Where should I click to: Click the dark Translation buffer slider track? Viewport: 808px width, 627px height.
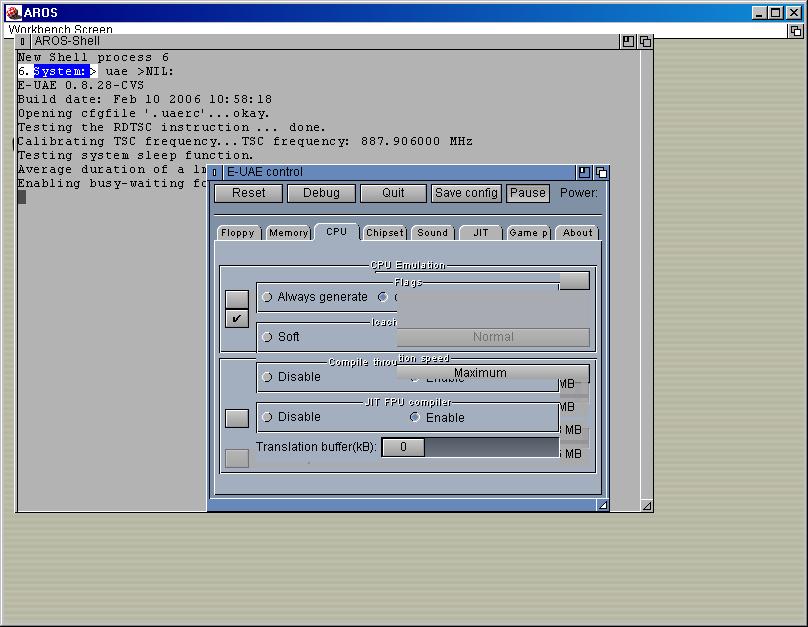492,447
